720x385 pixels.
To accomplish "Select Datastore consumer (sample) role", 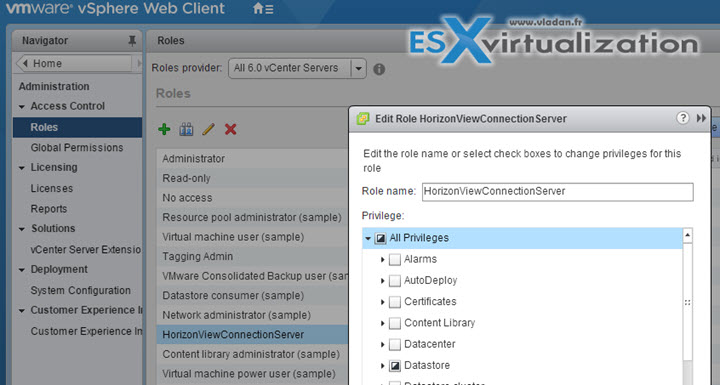I will pyautogui.click(x=252, y=295).
